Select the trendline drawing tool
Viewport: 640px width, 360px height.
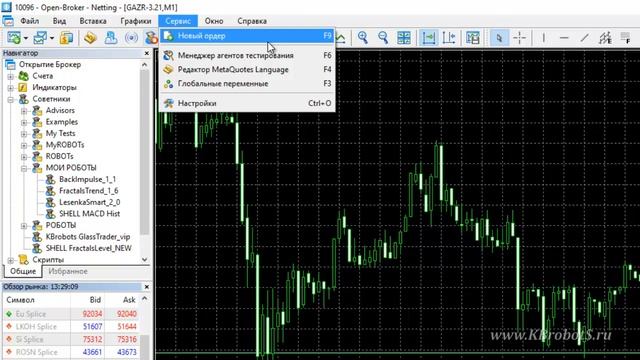[584, 38]
